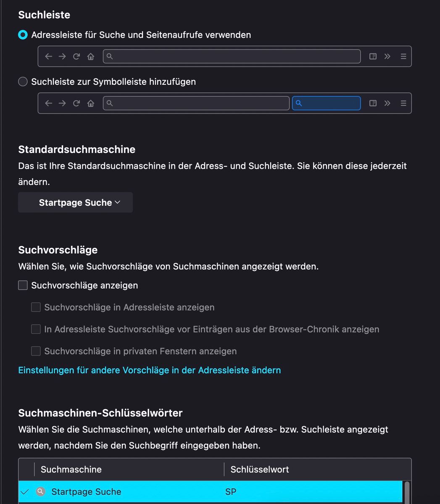Toggle 'Suchvorschläge in privaten Fenstern anzeigen' checkbox
Viewport: 440px width, 504px height.
pyautogui.click(x=36, y=351)
